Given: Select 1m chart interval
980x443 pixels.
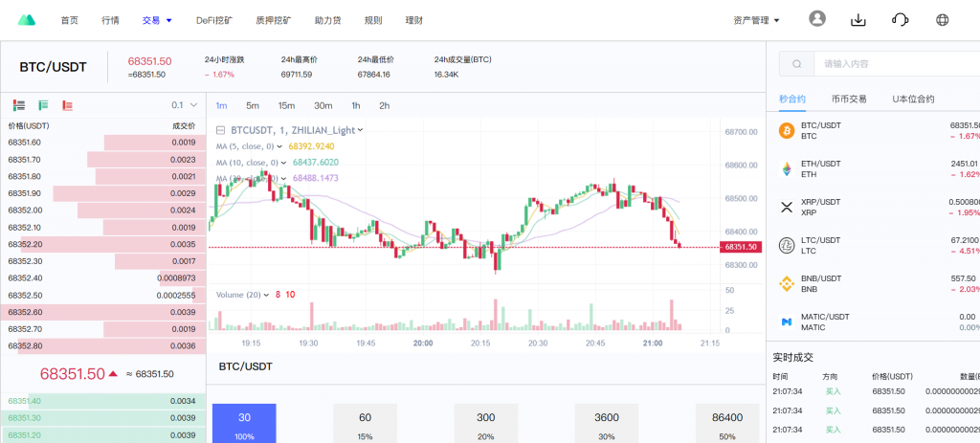Looking at the screenshot, I should pyautogui.click(x=221, y=105).
